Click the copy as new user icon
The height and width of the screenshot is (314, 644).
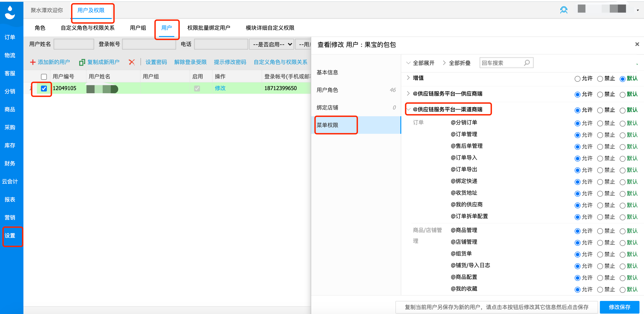[x=82, y=62]
